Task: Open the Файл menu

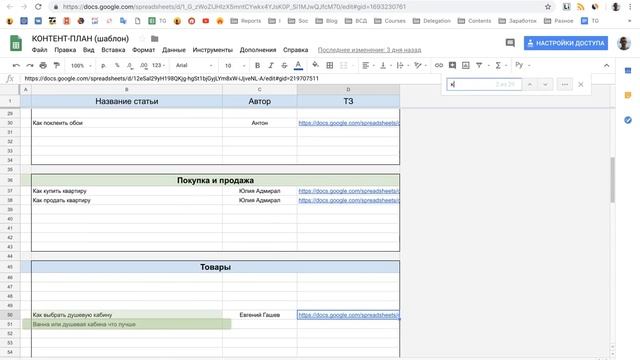Action: click(40, 50)
